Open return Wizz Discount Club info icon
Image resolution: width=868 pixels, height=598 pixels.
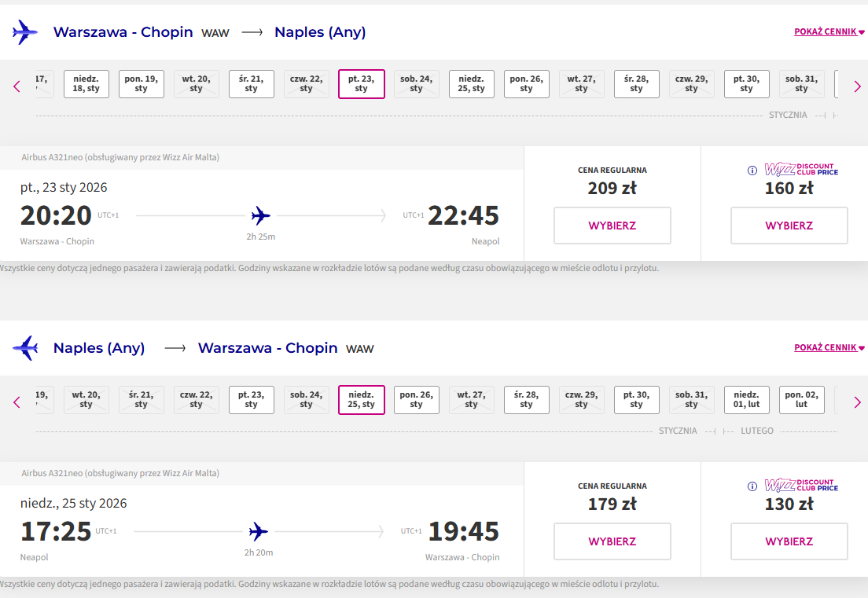[x=752, y=486]
